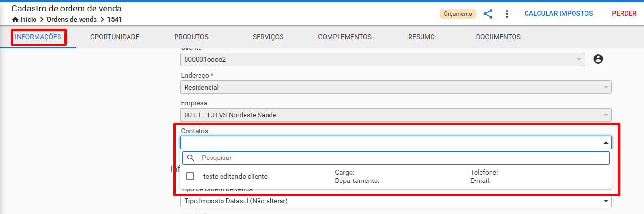This screenshot has height=214, width=644.
Task: Click the CALCULAR IMPOSTOS button
Action: click(559, 13)
